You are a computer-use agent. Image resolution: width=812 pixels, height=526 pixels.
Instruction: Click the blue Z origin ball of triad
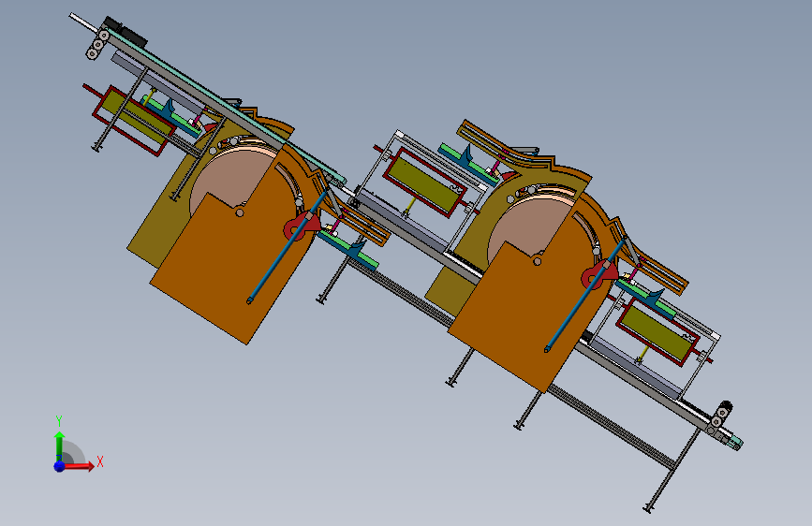60,466
